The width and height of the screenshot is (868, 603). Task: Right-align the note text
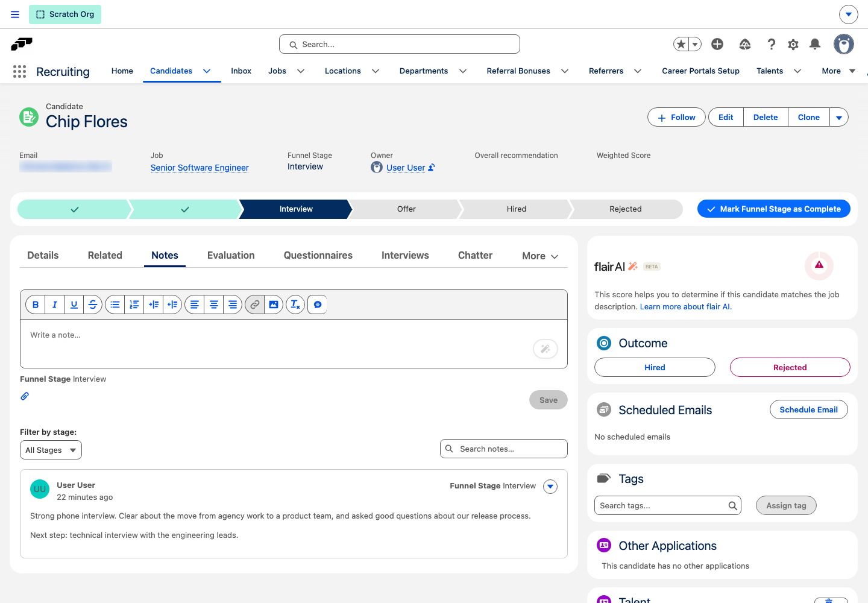coord(233,305)
